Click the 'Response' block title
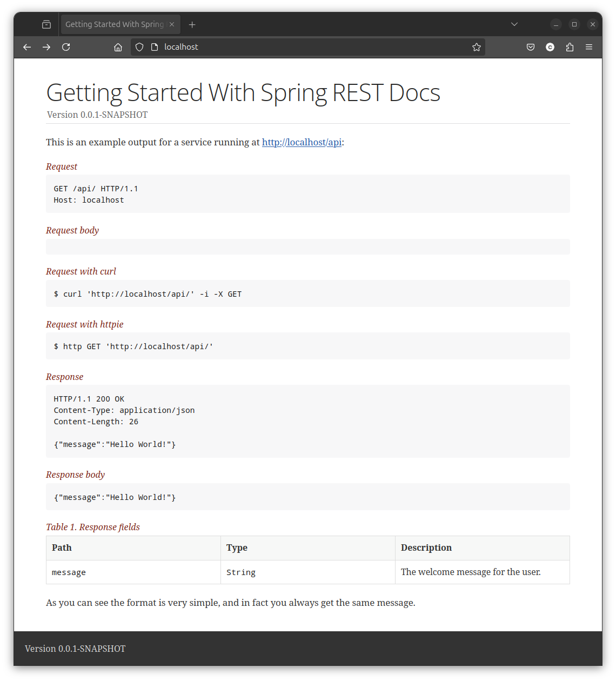Screen dimensions: 616x681 [64, 377]
